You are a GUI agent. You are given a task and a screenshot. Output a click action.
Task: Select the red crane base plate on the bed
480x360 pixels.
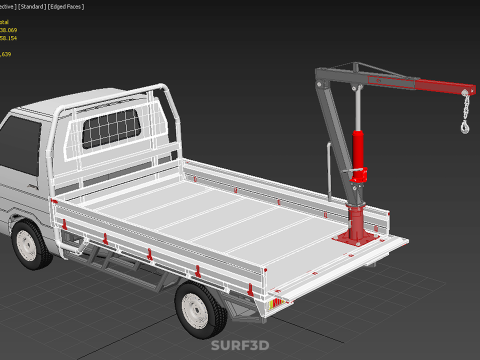click(356, 238)
